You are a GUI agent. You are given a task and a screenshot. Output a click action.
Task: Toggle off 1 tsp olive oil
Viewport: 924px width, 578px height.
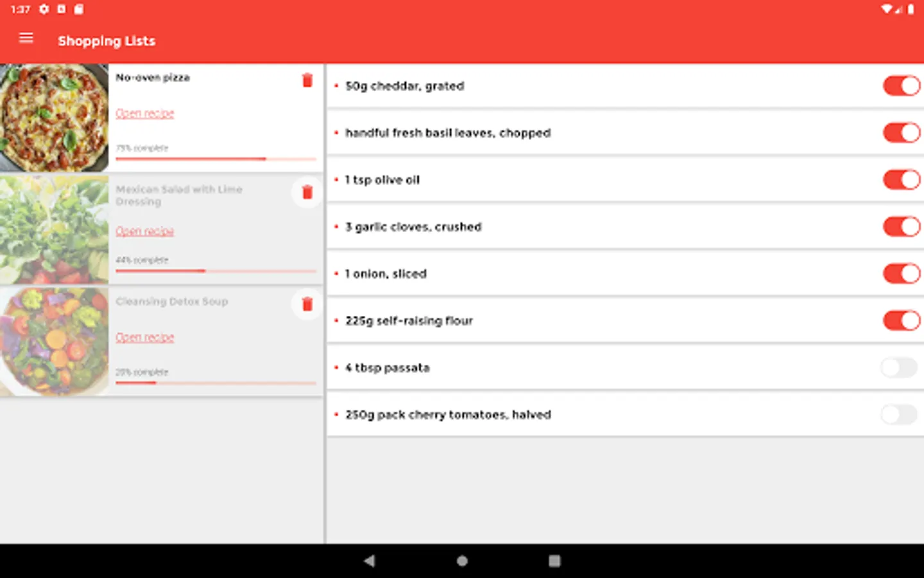tap(902, 179)
